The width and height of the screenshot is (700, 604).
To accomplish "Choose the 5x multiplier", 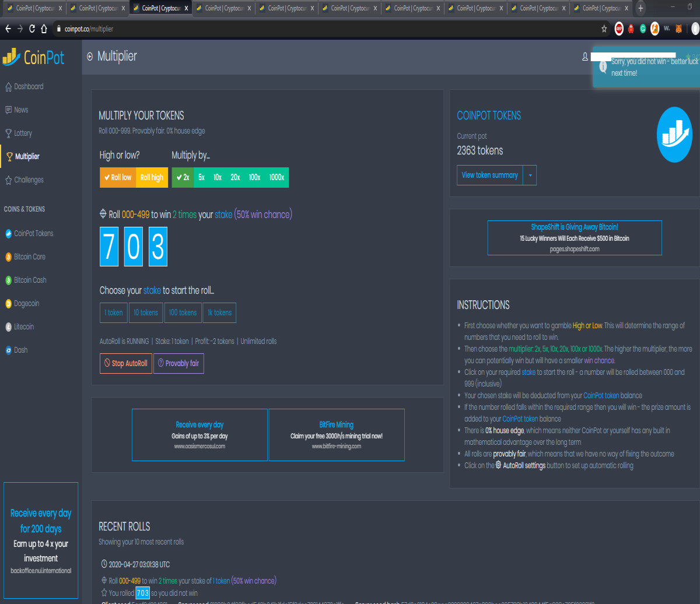I will point(201,177).
